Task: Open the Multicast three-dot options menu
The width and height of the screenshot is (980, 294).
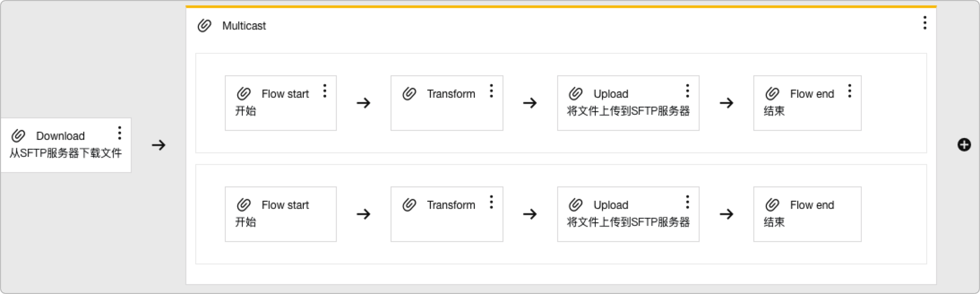Action: coord(924,23)
